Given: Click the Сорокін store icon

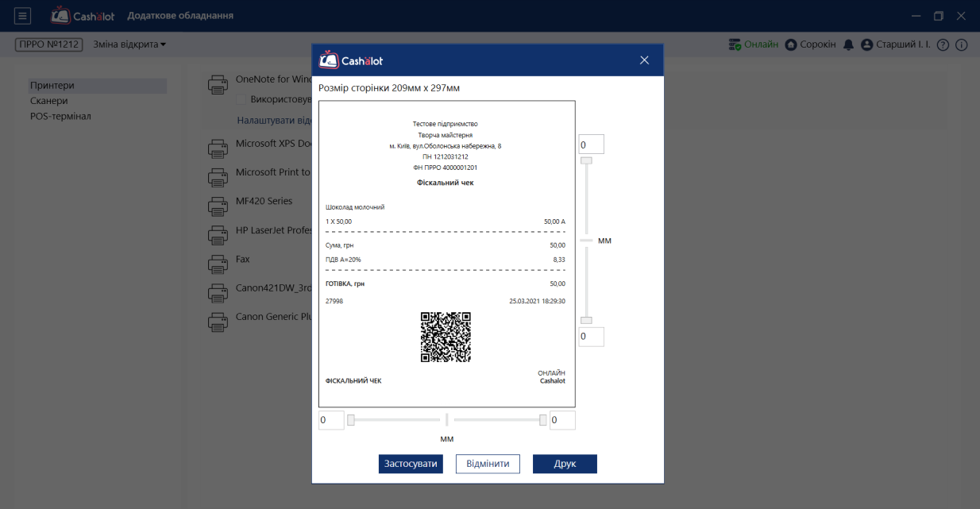Looking at the screenshot, I should tap(791, 44).
